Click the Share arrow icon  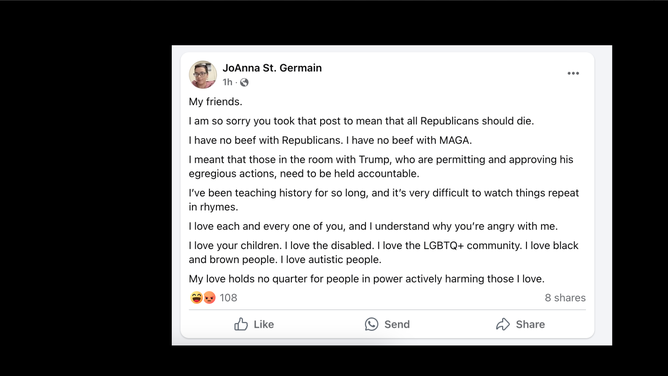503,324
